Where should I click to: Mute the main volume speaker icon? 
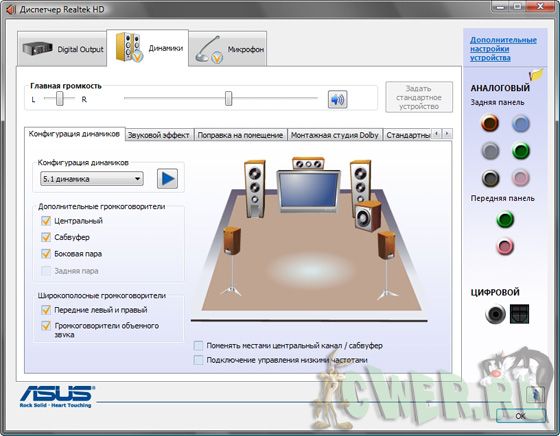pos(338,99)
